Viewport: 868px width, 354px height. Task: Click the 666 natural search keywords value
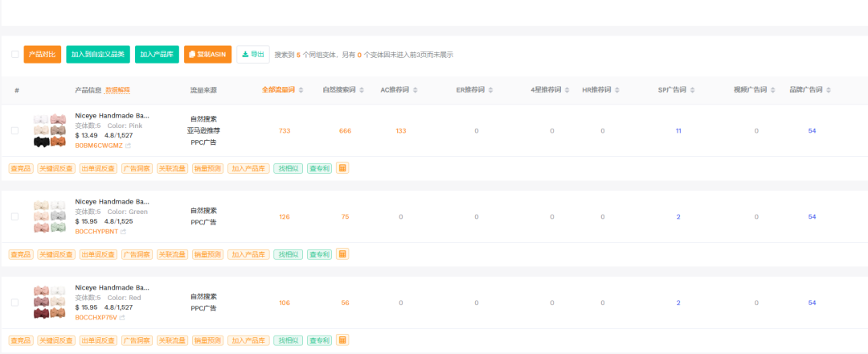click(345, 131)
